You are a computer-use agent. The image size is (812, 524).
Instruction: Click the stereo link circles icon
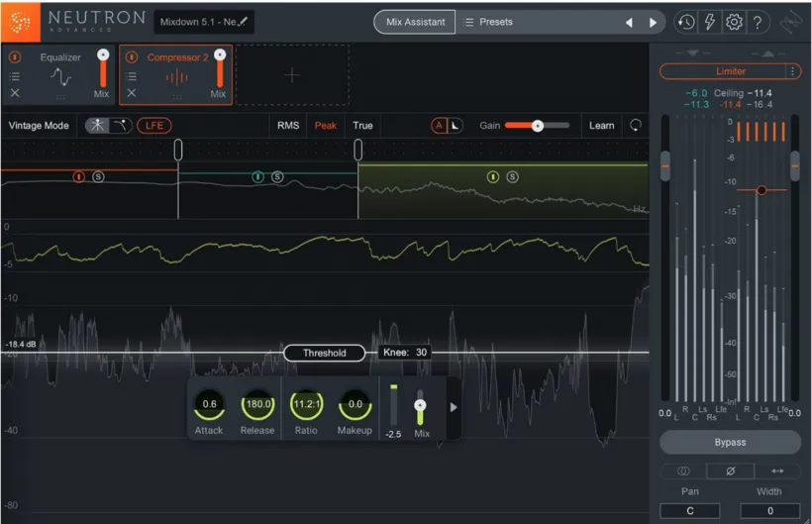click(683, 471)
